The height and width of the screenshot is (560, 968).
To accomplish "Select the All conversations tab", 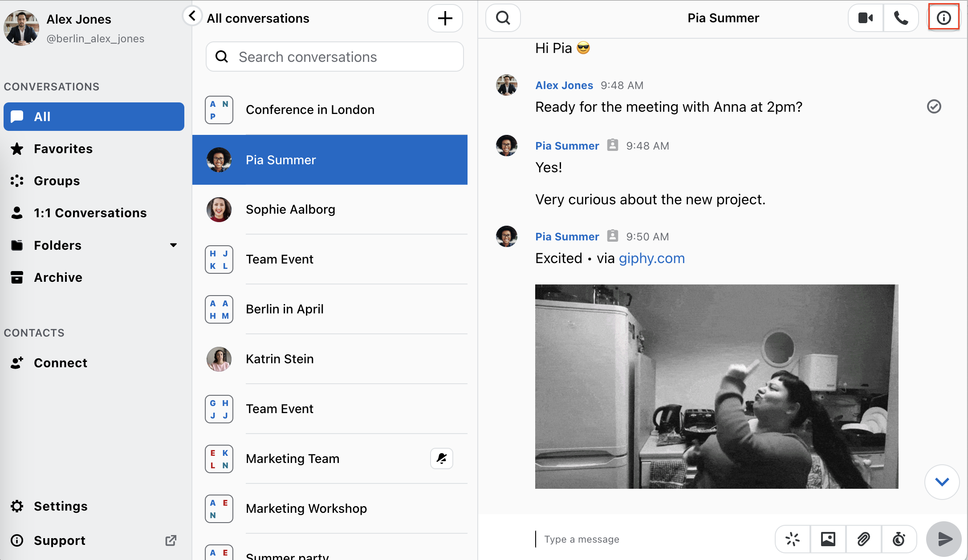I will [94, 117].
